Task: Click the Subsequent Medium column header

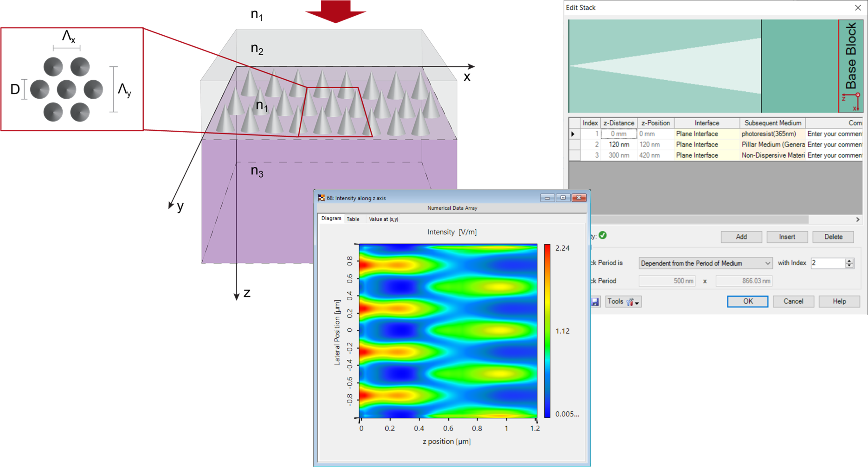Action: (x=773, y=123)
